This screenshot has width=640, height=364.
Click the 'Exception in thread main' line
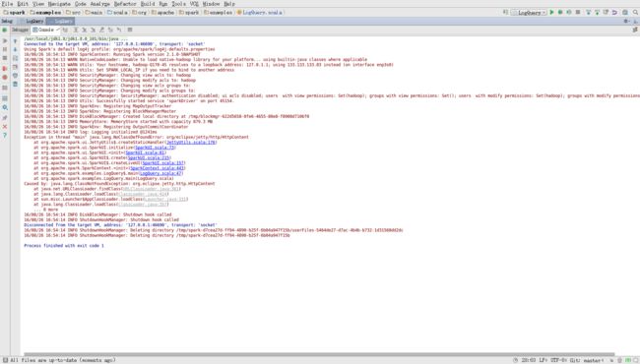click(x=136, y=137)
